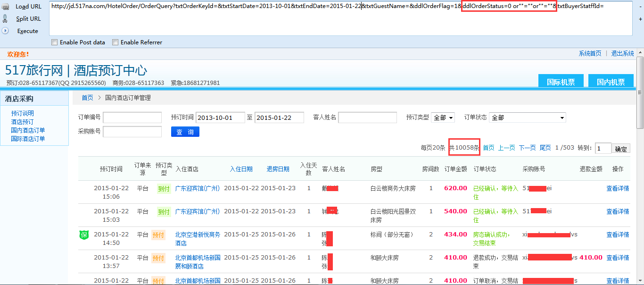Image resolution: width=644 pixels, height=285 pixels.
Task: Click the 客人姓名 input field
Action: click(x=368, y=117)
